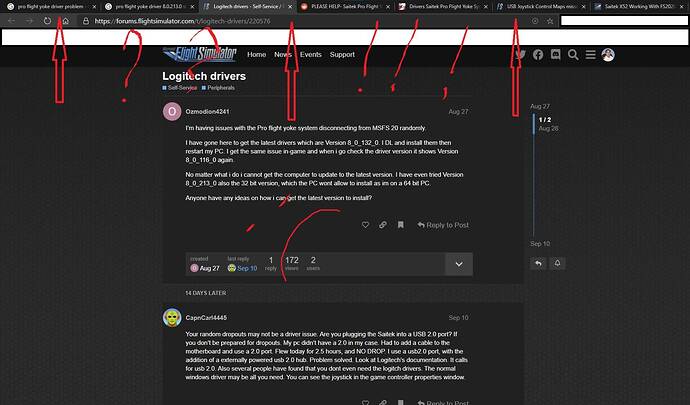Viewport: 690px width, 405px height.
Task: Like Ozmodion4241's post with heart icon
Action: [x=365, y=225]
